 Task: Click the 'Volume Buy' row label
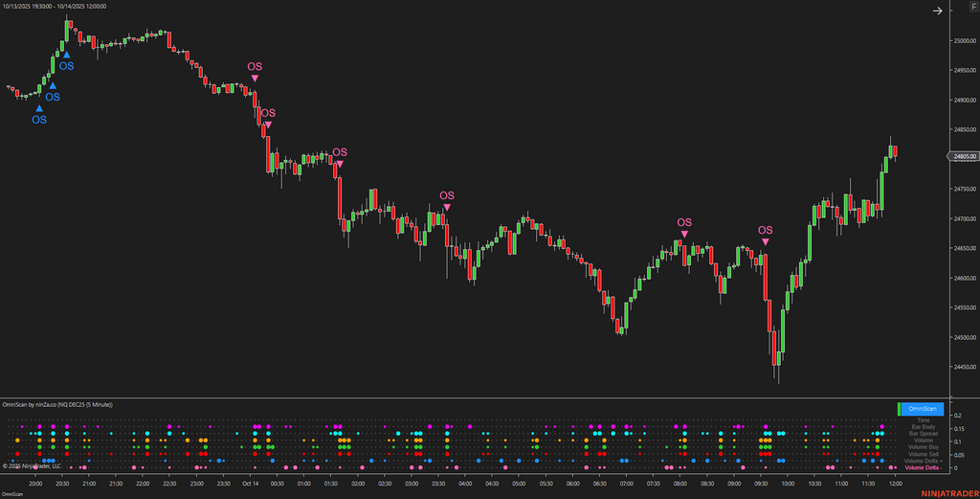point(924,447)
